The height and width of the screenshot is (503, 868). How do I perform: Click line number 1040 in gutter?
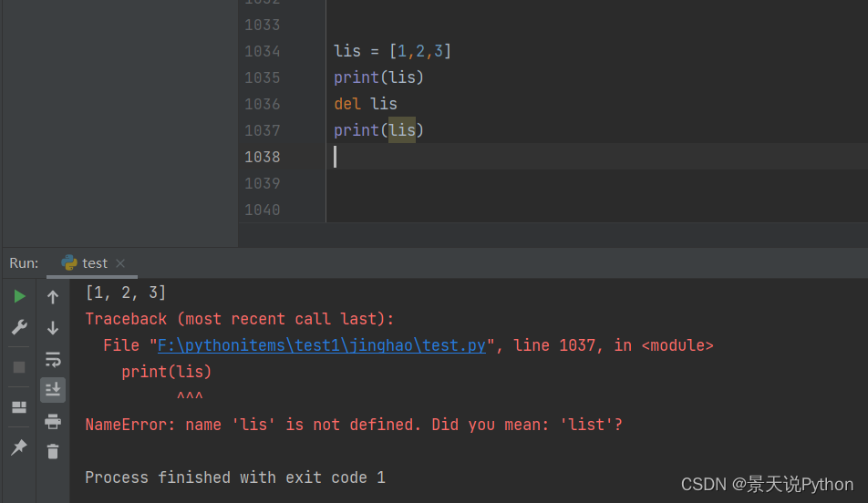click(x=263, y=210)
